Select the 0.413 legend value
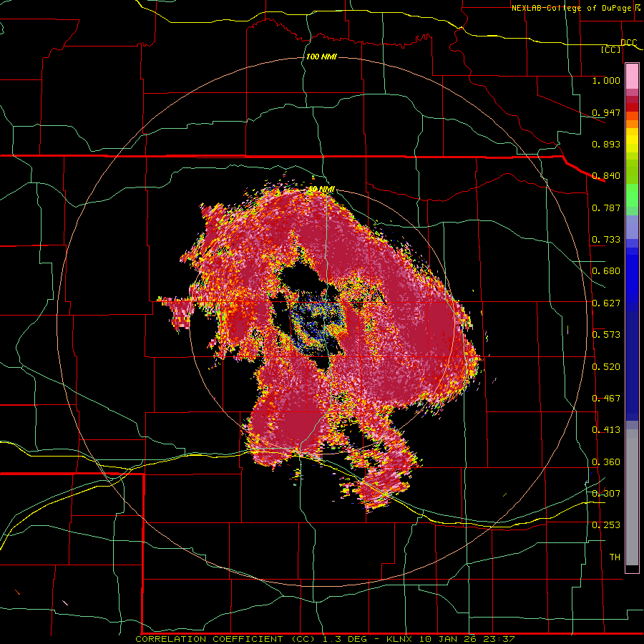 [606, 430]
